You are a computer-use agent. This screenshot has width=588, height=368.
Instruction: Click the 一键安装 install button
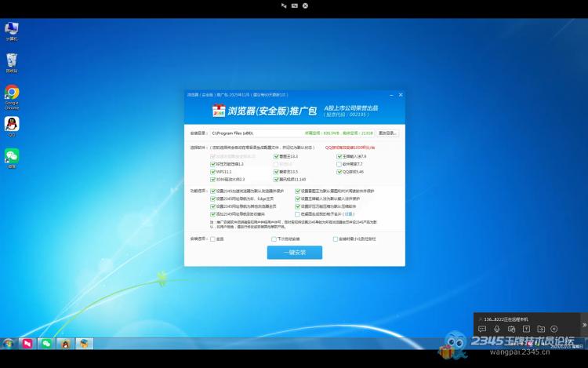(294, 253)
